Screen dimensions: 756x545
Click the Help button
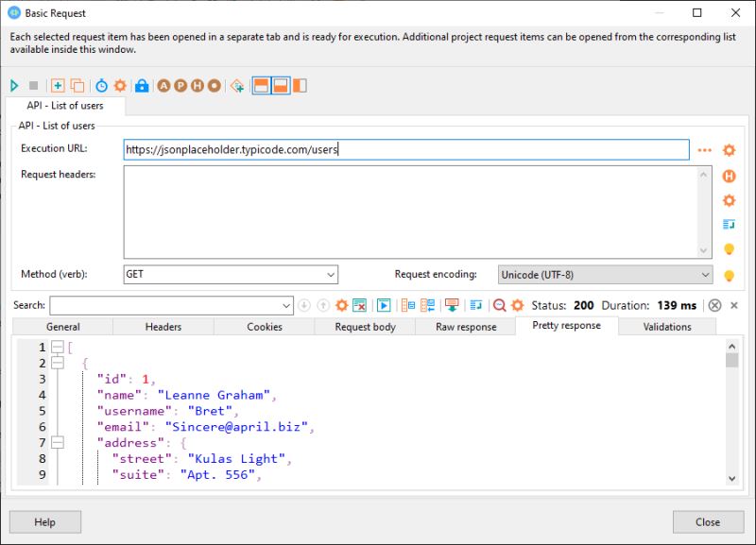click(x=44, y=522)
